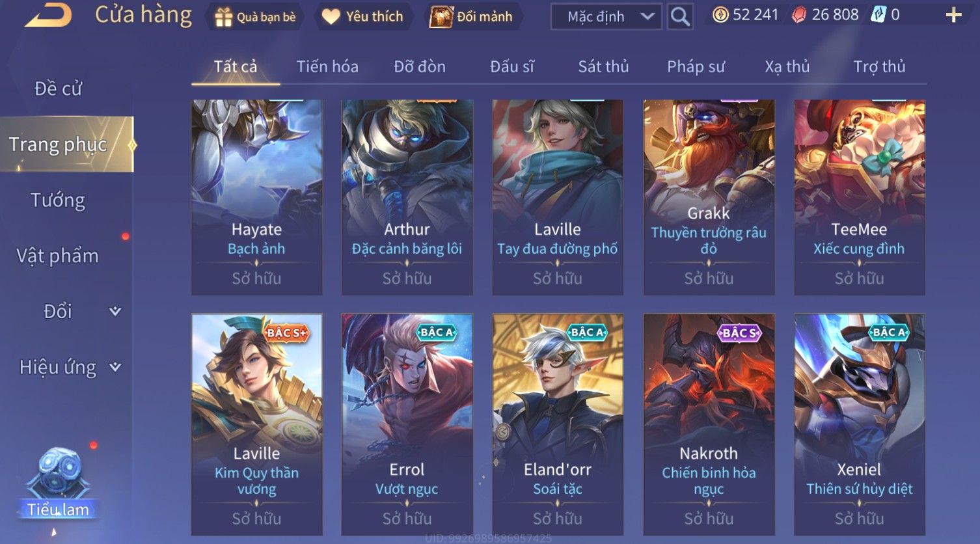This screenshot has width=980, height=544.
Task: Open the Quà bạn bè gift icon
Action: point(224,17)
